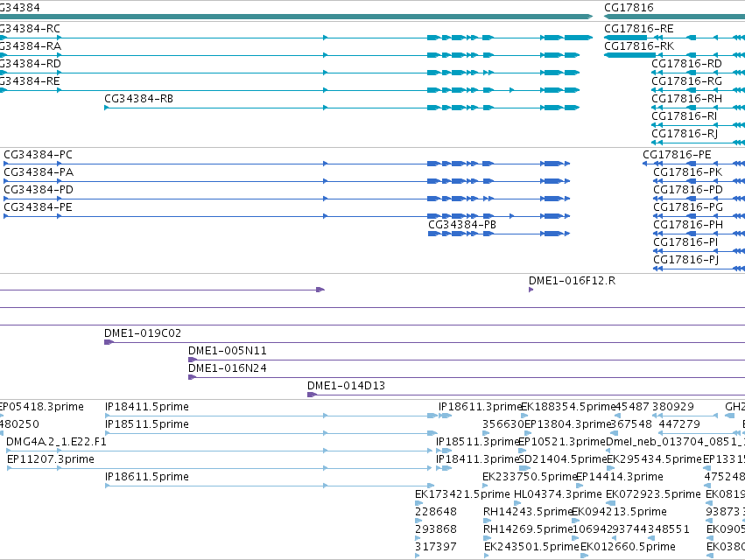Screen dimensions: 745x560
Task: Select CG17816-PE protein label
Action: 677,155
